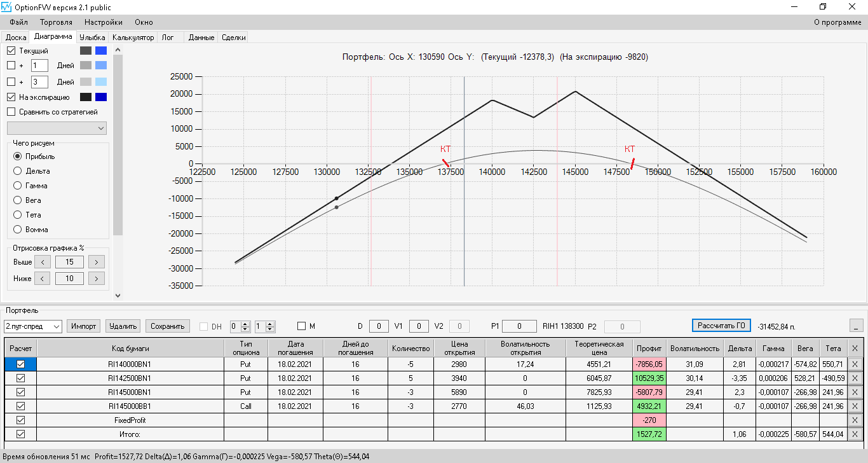Increment the DH first spinner value

(x=246, y=323)
